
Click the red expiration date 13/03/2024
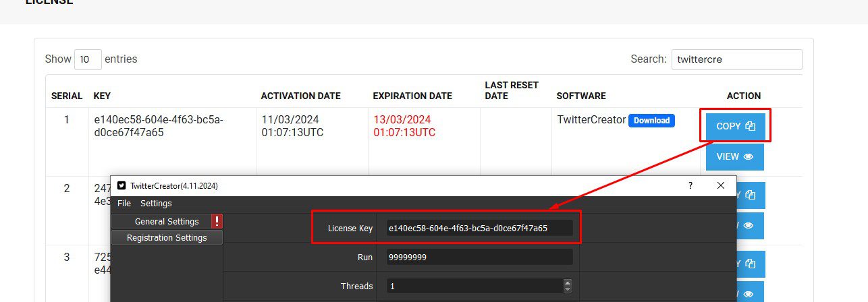tap(404, 126)
